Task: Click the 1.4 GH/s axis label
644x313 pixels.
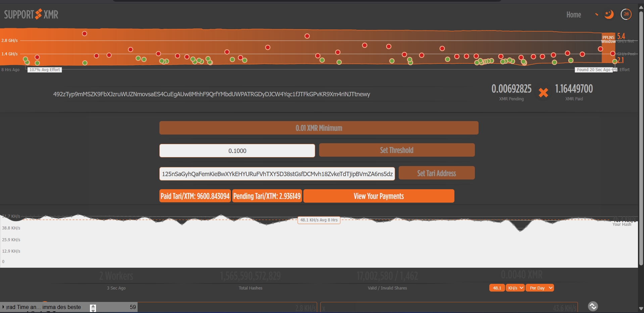Action: [x=9, y=54]
